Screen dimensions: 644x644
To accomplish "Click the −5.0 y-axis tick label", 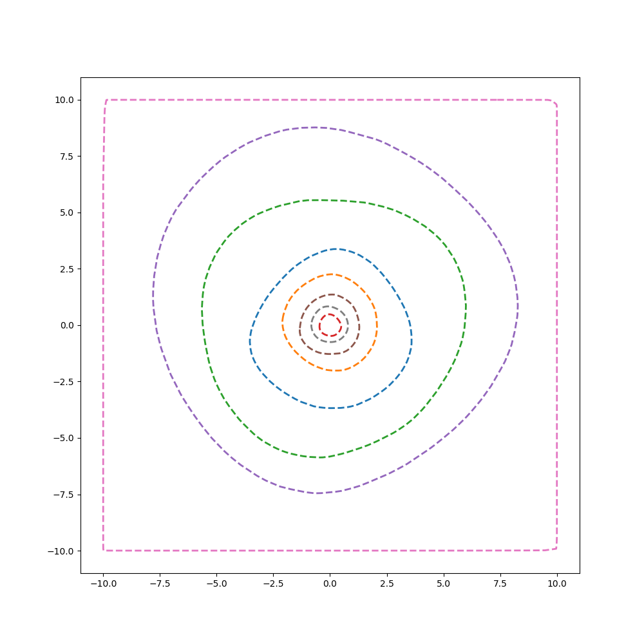I will [64, 438].
